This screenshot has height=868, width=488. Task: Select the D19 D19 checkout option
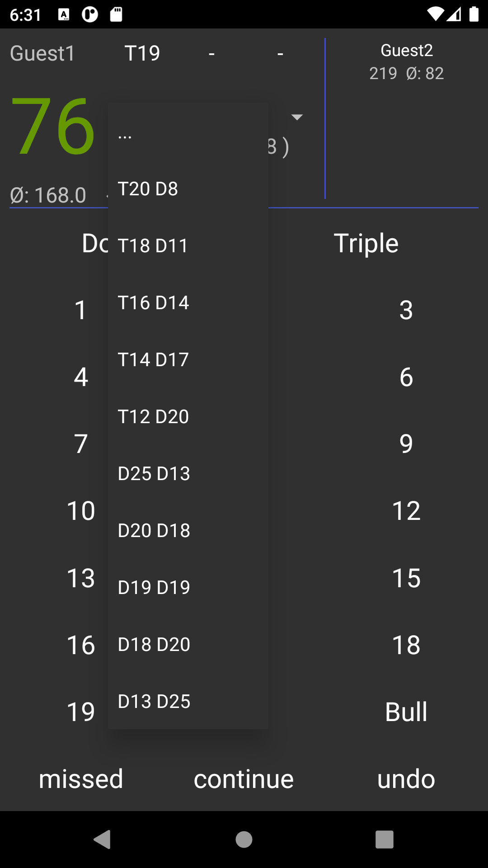pyautogui.click(x=188, y=588)
